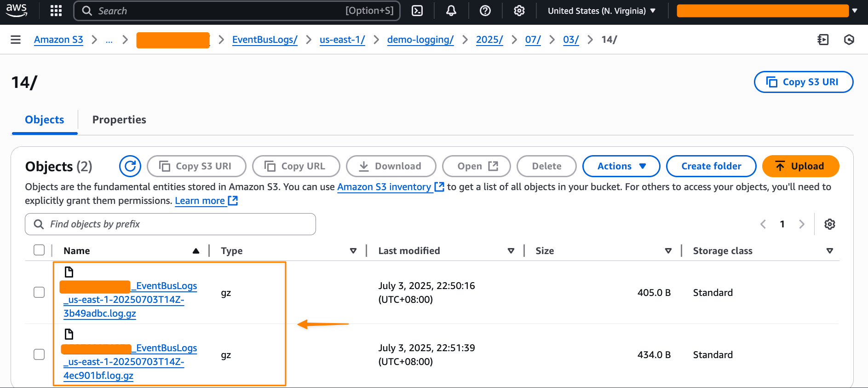Click the Copy URL button

[x=296, y=166]
